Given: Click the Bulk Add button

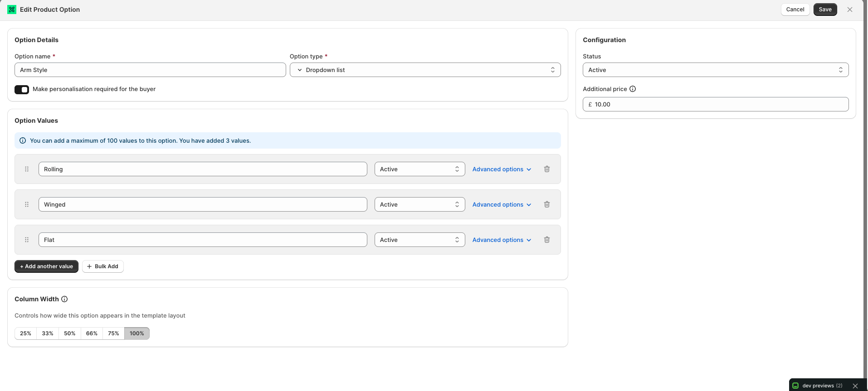Looking at the screenshot, I should 103,266.
